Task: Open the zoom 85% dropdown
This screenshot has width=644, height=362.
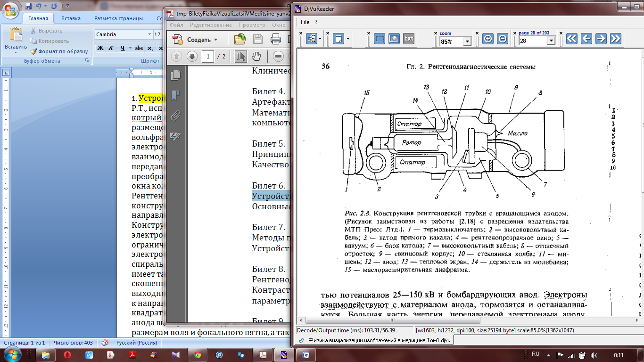Action: pos(467,41)
